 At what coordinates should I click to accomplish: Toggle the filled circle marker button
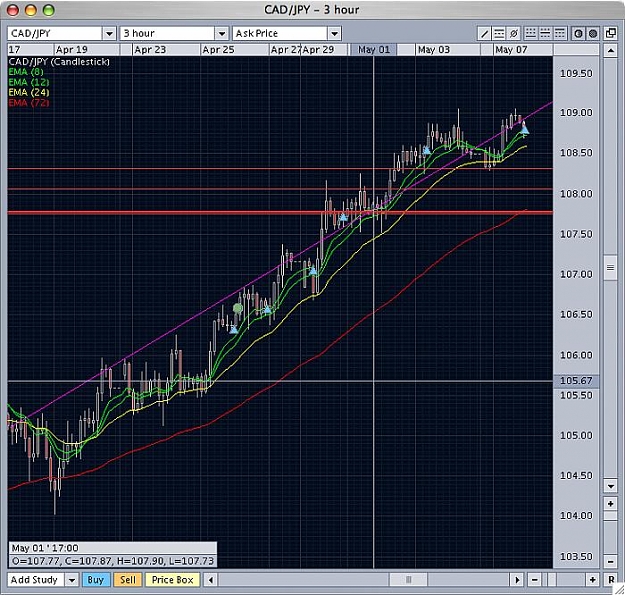click(x=593, y=33)
